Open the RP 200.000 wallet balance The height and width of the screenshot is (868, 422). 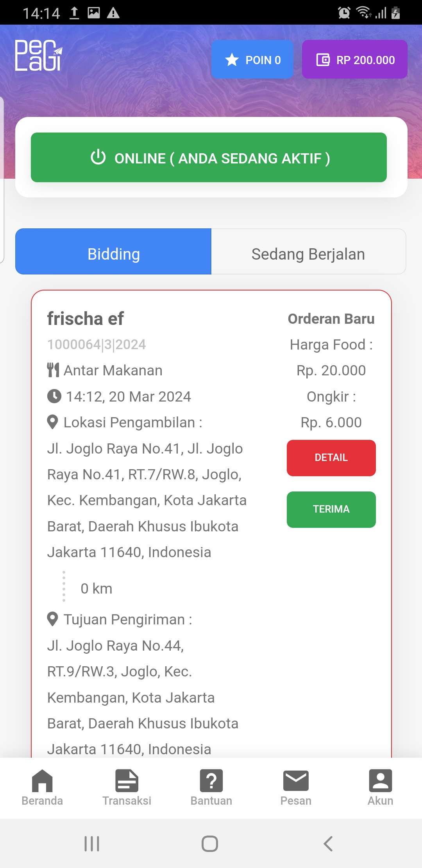click(x=354, y=59)
